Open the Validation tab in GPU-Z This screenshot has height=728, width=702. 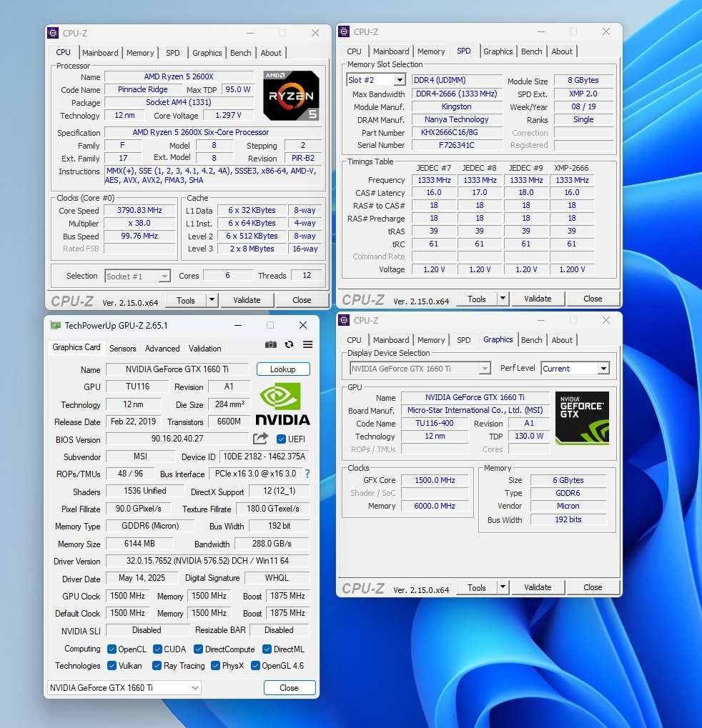point(205,348)
